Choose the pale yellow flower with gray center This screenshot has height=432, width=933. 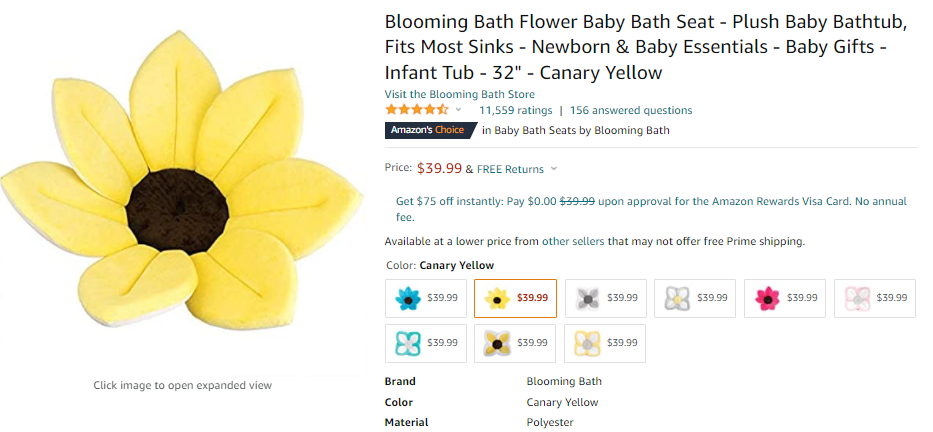tap(605, 343)
